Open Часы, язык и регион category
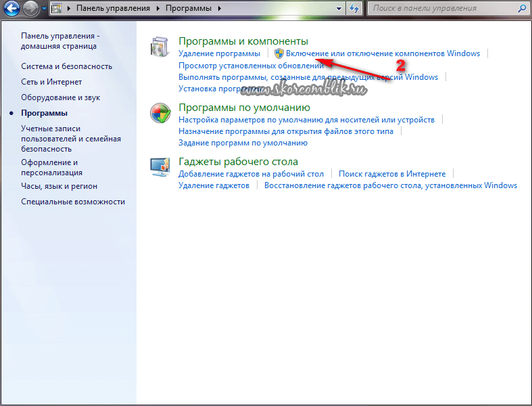 [x=59, y=186]
